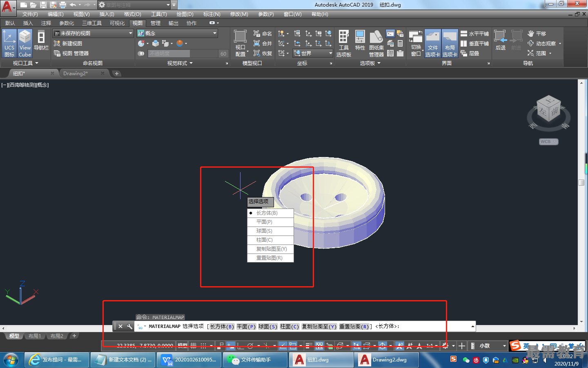The height and width of the screenshot is (368, 588).
Task: Open the 图纸集管理器 sheet set manager
Action: click(376, 43)
